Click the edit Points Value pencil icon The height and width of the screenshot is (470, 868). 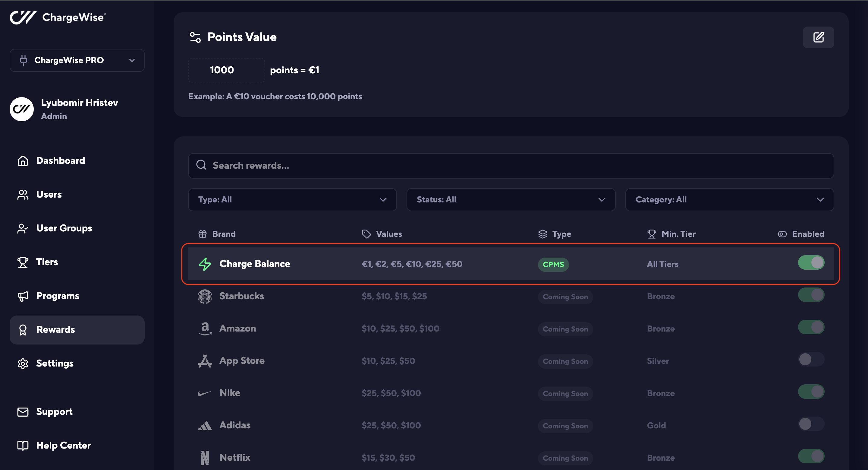click(818, 37)
